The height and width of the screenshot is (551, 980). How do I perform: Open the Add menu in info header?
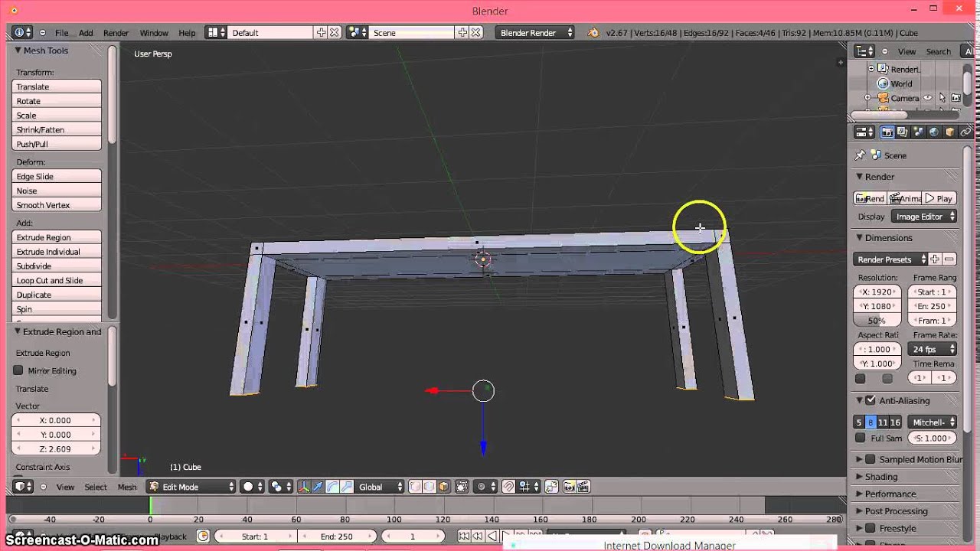pos(86,33)
